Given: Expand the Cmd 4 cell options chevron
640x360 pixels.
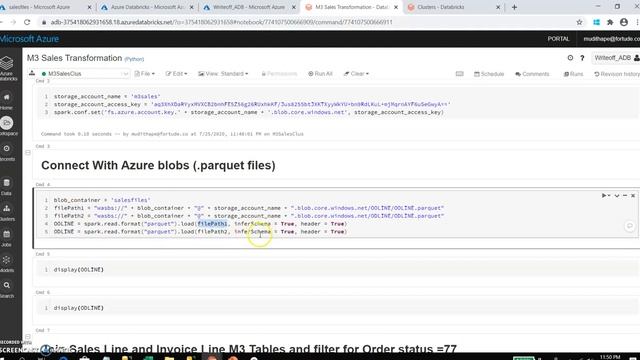Looking at the screenshot, I should tap(617, 196).
